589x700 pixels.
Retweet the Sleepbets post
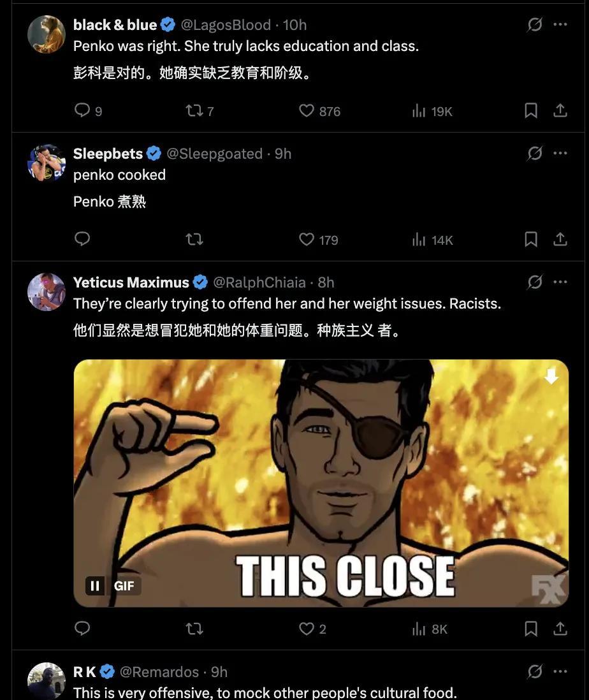point(194,239)
